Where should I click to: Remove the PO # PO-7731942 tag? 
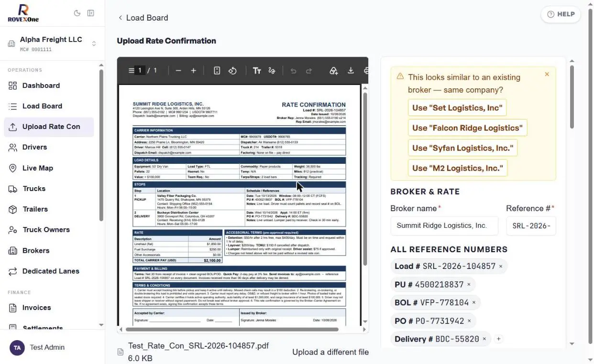tap(469, 321)
